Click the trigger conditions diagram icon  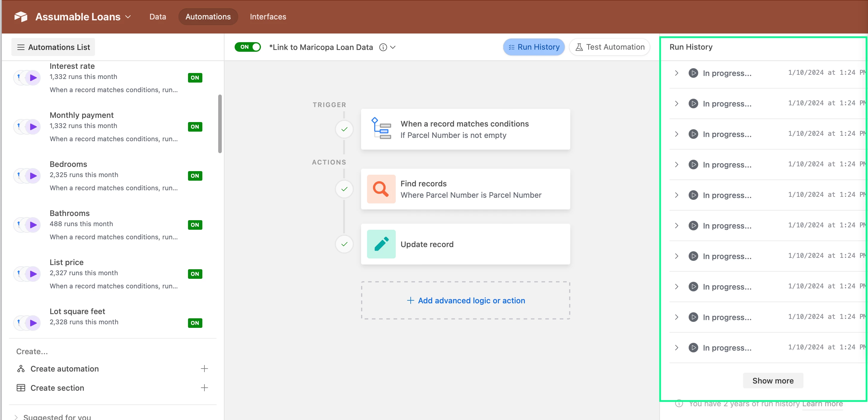click(x=381, y=129)
